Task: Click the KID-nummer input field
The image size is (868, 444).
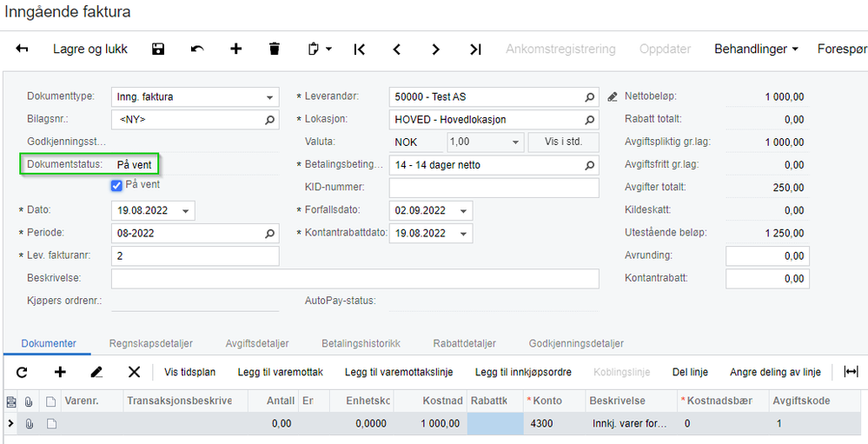Action: [494, 188]
